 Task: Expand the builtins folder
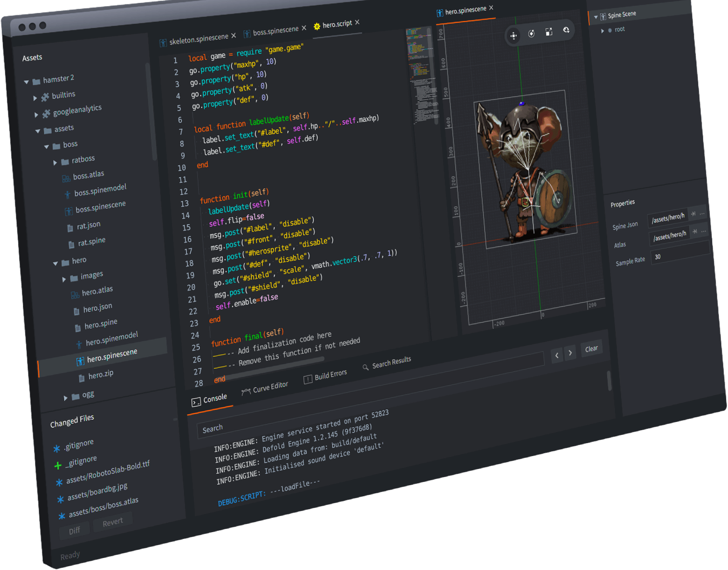coord(35,98)
